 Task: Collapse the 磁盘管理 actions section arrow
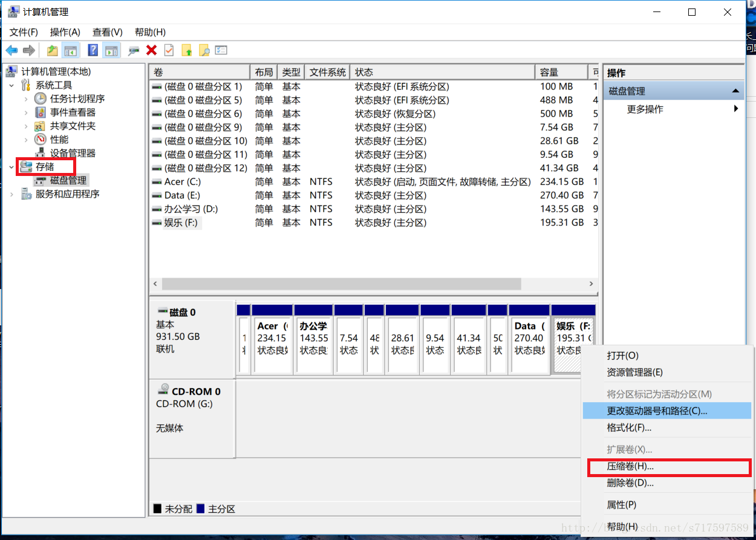pos(735,91)
